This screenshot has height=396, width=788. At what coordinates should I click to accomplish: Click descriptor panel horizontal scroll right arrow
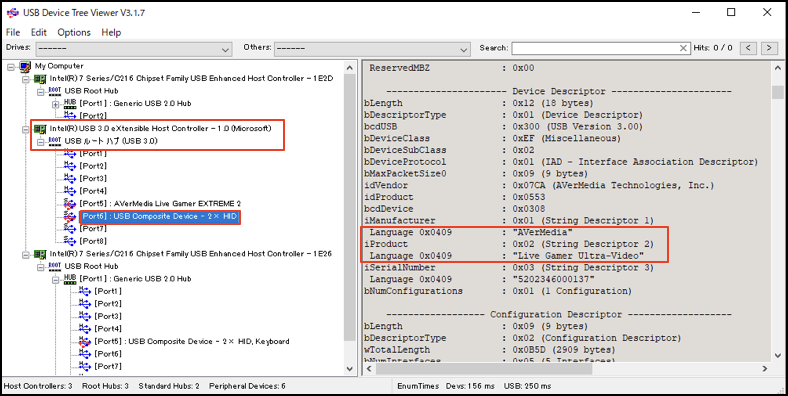[765, 369]
